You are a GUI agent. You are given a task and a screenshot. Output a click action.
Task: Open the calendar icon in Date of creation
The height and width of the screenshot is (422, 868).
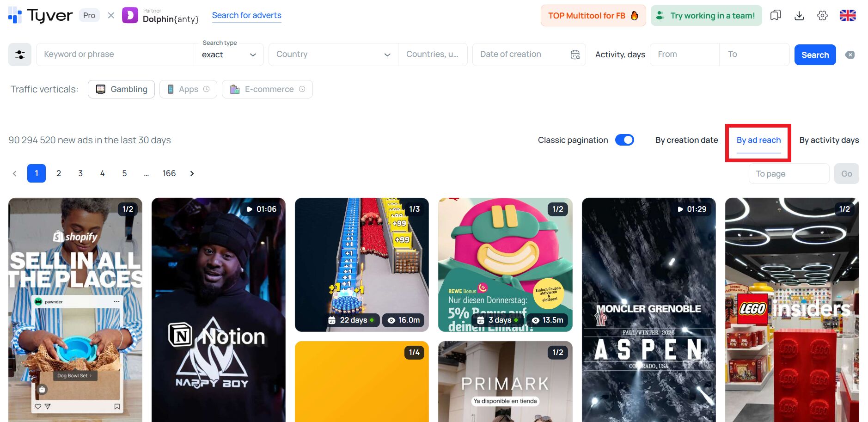(575, 55)
